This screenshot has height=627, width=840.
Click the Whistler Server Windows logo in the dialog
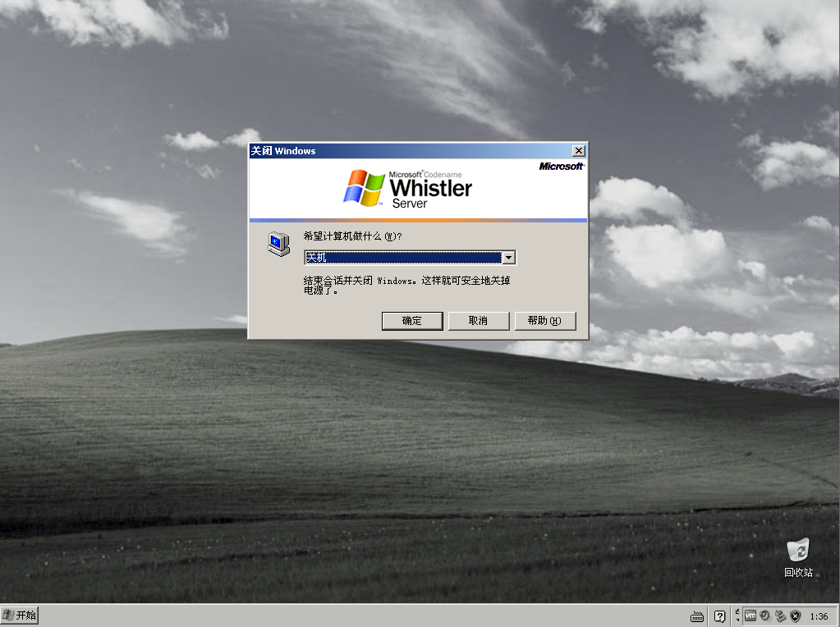(x=365, y=186)
